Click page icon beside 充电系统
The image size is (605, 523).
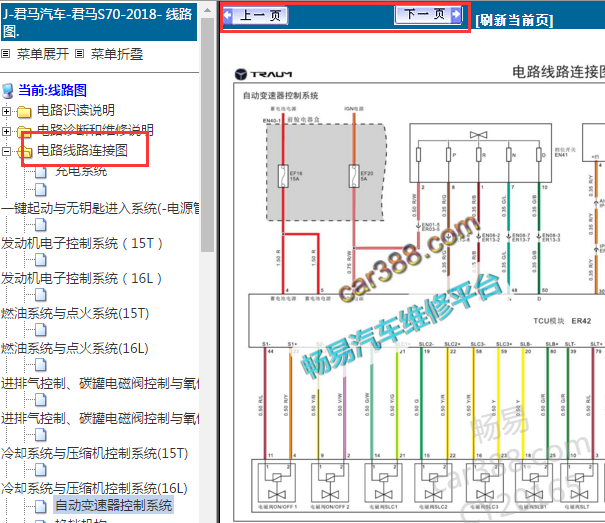click(x=41, y=172)
